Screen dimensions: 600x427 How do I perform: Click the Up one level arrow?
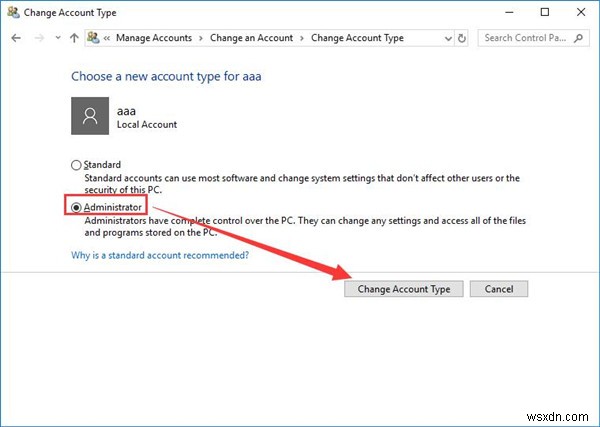point(73,38)
